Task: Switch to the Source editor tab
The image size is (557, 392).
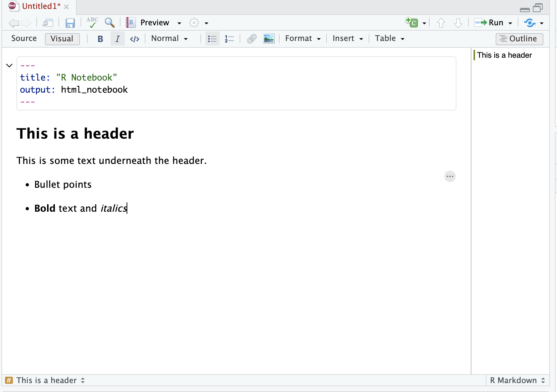Action: (x=24, y=38)
